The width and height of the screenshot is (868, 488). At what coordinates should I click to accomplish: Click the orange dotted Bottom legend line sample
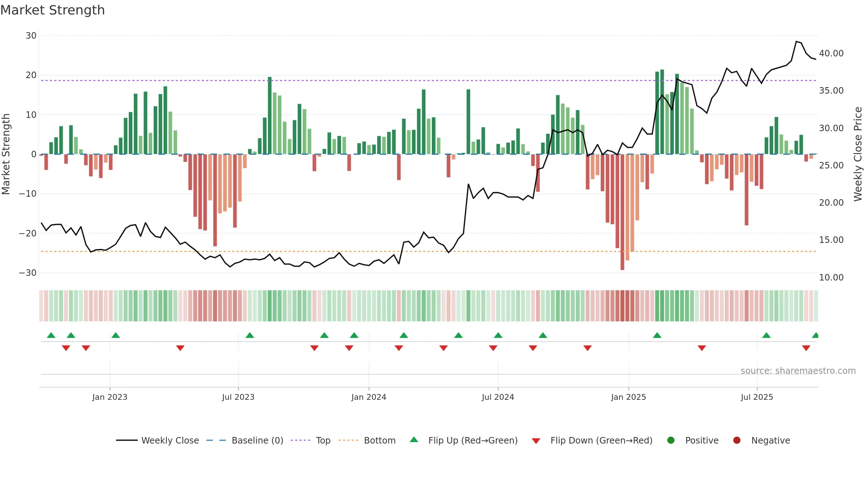point(348,440)
